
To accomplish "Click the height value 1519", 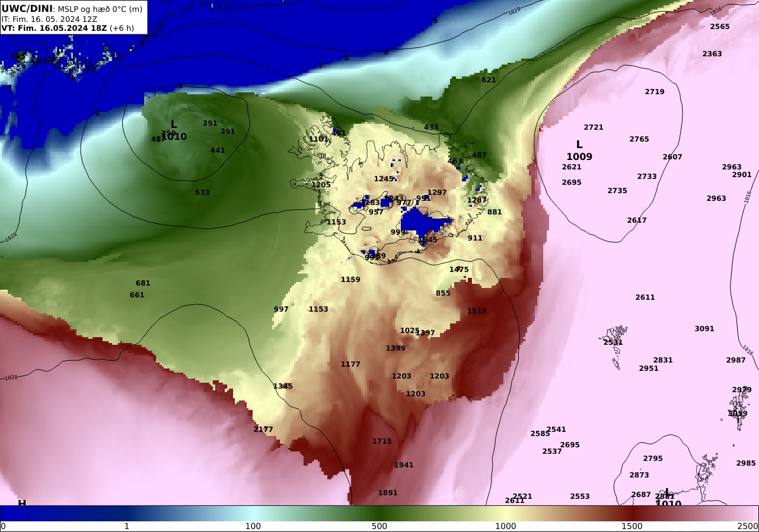I will pyautogui.click(x=477, y=311).
